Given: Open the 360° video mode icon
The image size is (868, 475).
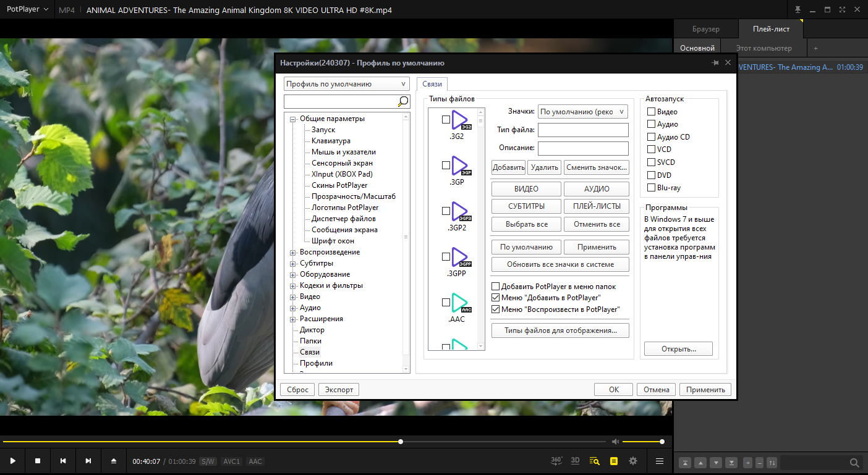Looking at the screenshot, I should click(x=556, y=461).
